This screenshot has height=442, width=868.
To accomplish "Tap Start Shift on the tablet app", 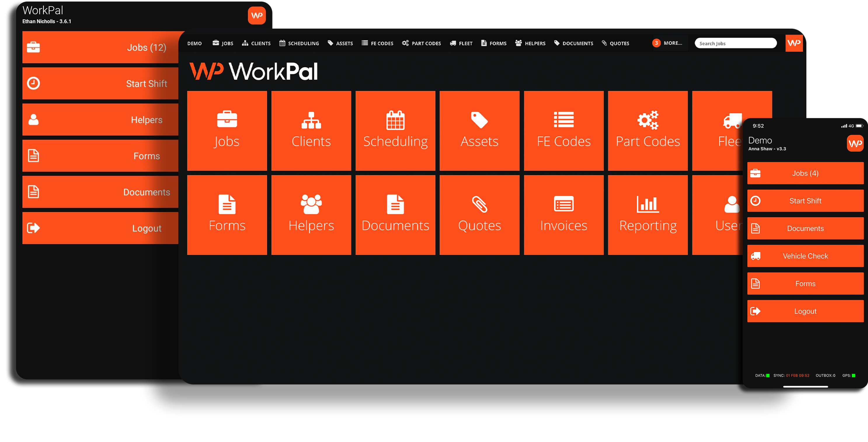I will tap(100, 83).
